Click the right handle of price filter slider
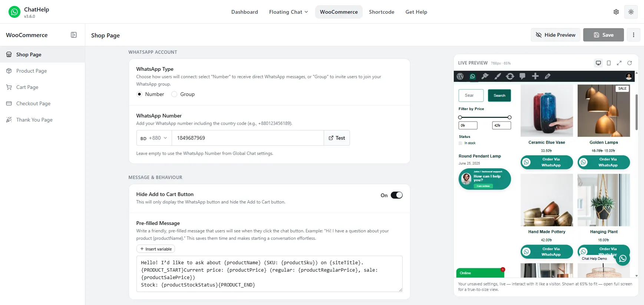The height and width of the screenshot is (305, 644). (509, 117)
